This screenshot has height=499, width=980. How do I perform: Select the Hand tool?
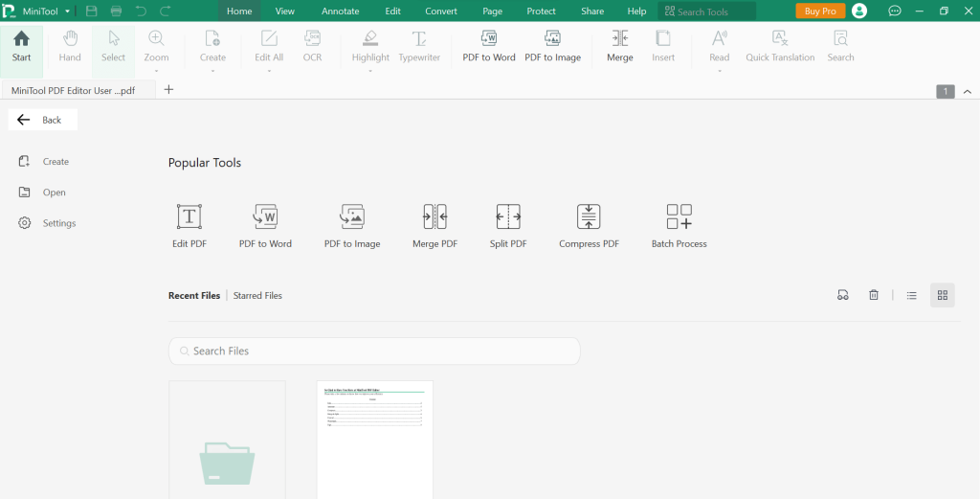[x=70, y=47]
